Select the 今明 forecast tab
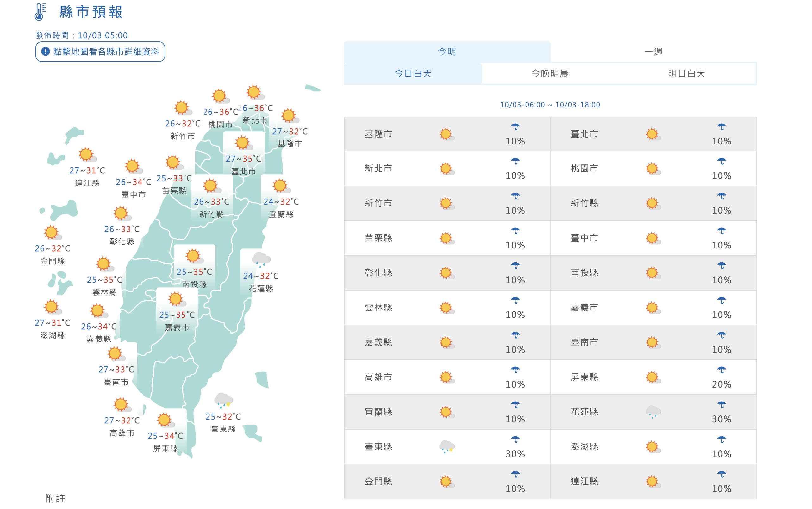The height and width of the screenshot is (509, 812). coord(447,52)
